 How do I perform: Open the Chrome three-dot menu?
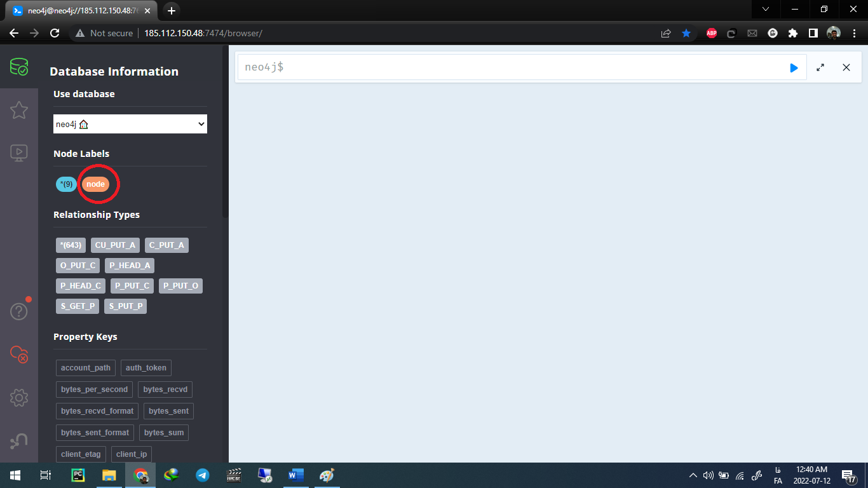tap(853, 33)
